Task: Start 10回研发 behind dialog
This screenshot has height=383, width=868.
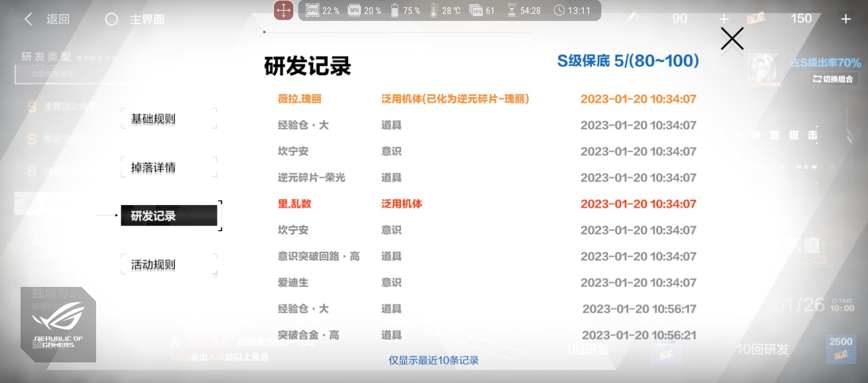Action: coord(762,350)
